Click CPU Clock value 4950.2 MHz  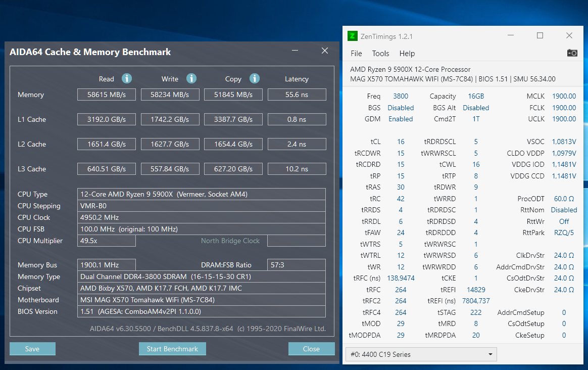[x=202, y=217]
